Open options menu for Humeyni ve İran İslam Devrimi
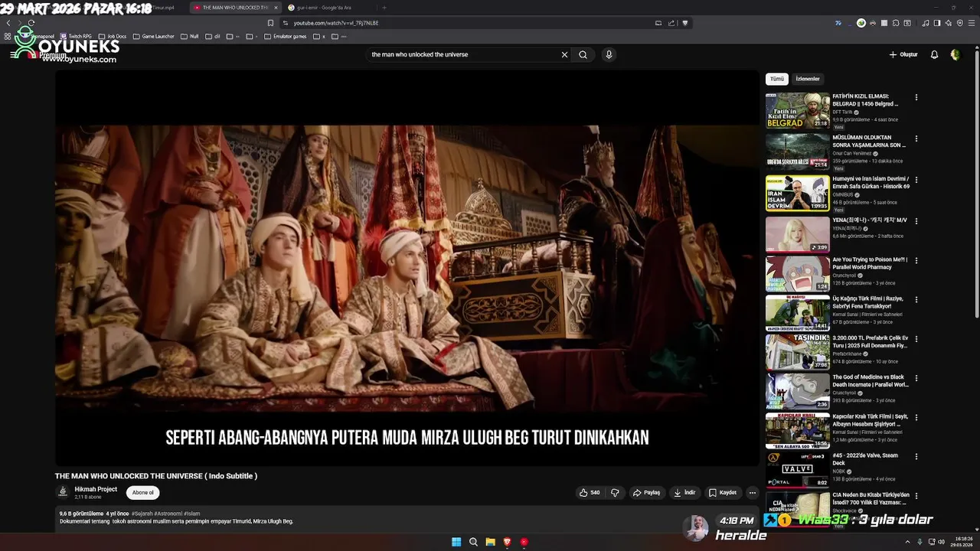Screen dimensions: 980x551 [916, 180]
